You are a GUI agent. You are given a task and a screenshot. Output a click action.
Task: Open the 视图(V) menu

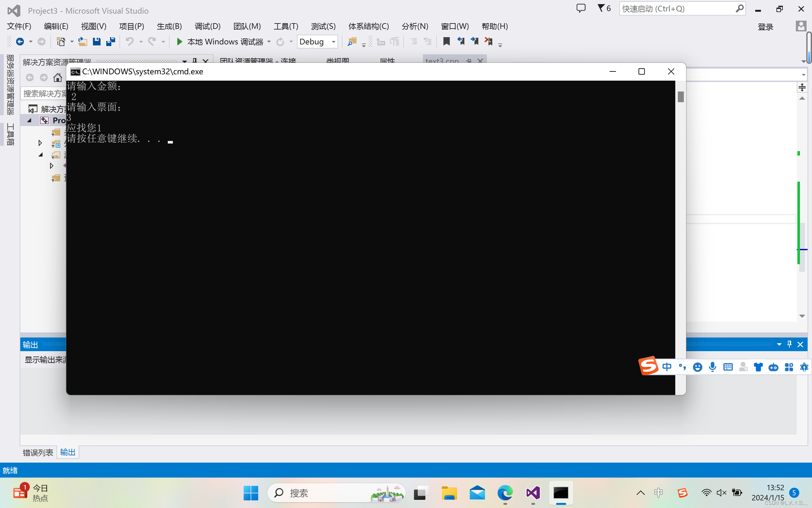94,26
